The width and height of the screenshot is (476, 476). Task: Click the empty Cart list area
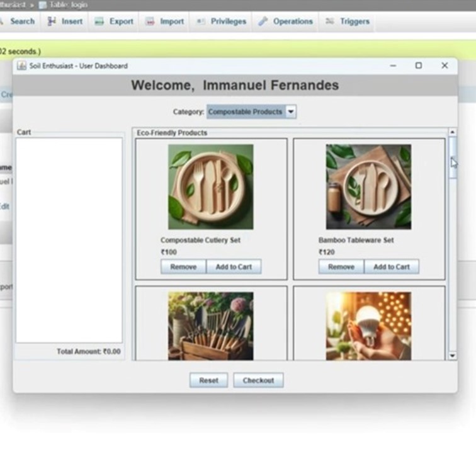(x=69, y=240)
